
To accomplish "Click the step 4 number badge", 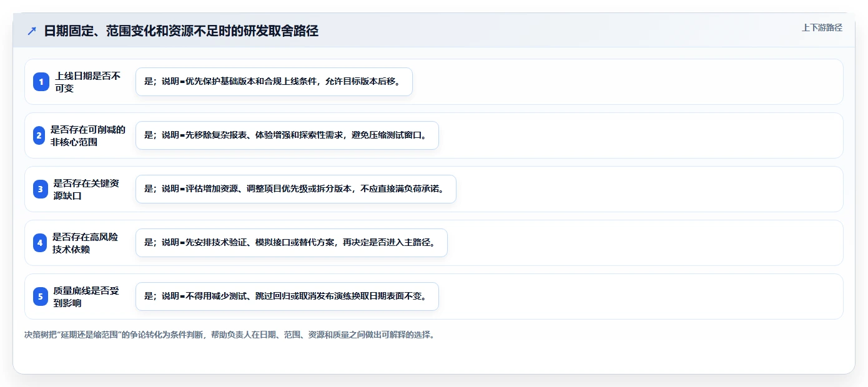I will (x=40, y=243).
